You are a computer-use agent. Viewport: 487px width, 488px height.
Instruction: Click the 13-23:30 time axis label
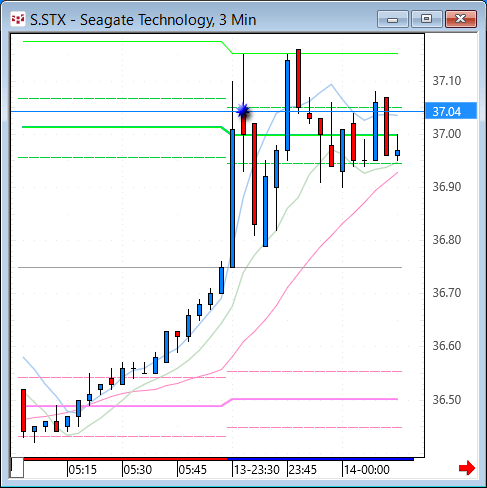257,470
